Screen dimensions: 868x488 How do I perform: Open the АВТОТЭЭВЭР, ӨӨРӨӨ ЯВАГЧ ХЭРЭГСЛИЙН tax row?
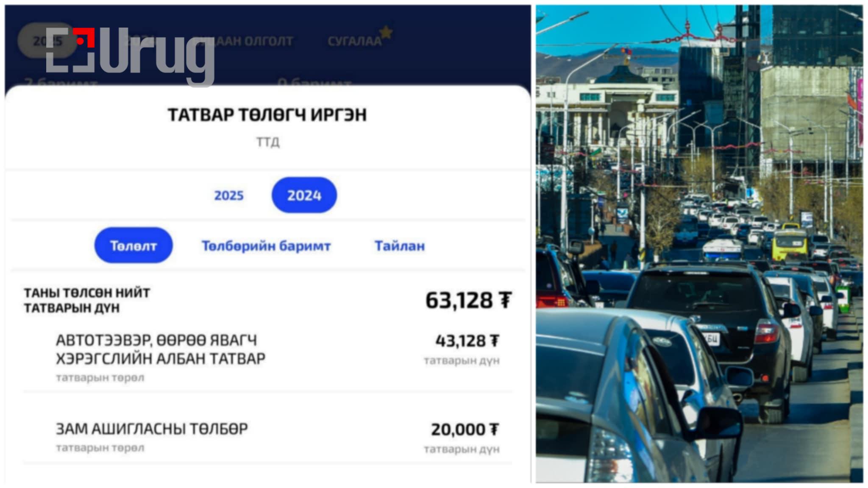[268, 358]
